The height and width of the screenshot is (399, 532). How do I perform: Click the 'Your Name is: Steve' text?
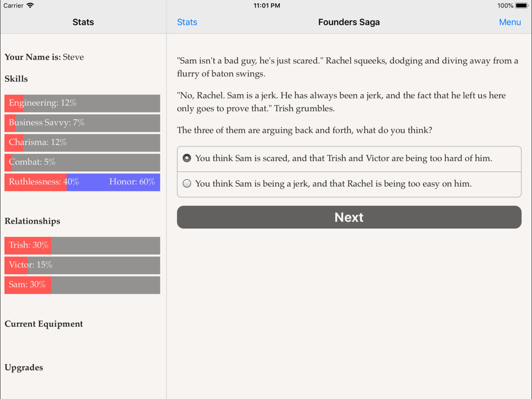point(44,57)
